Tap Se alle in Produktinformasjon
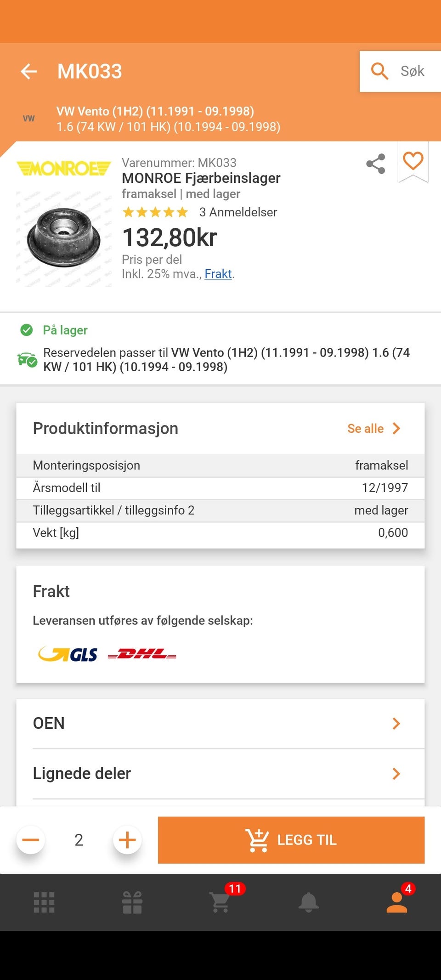The width and height of the screenshot is (441, 980). 374,429
